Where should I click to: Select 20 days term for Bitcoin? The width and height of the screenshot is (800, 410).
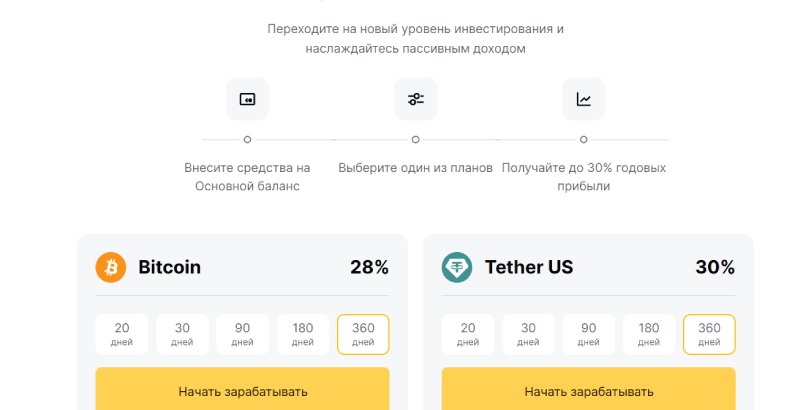(x=121, y=334)
